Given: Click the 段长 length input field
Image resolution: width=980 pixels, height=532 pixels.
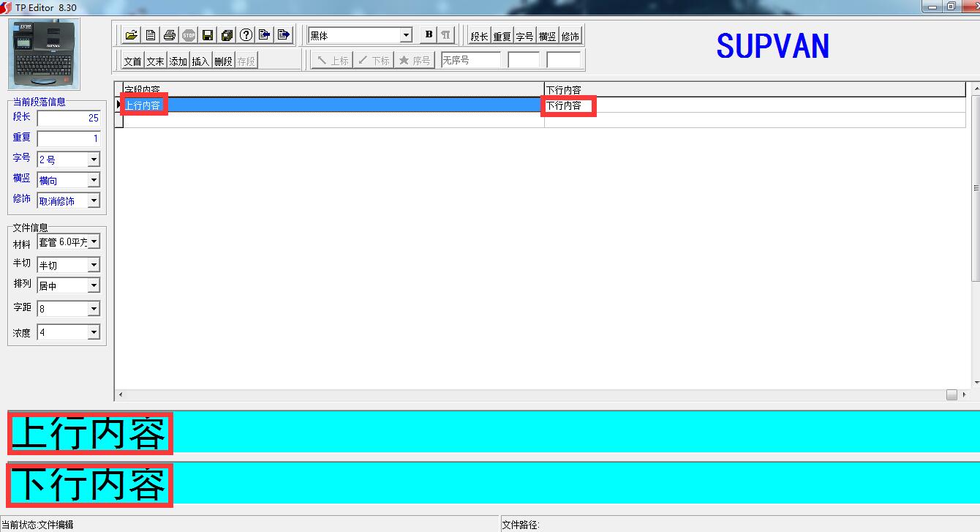Looking at the screenshot, I should (68, 118).
